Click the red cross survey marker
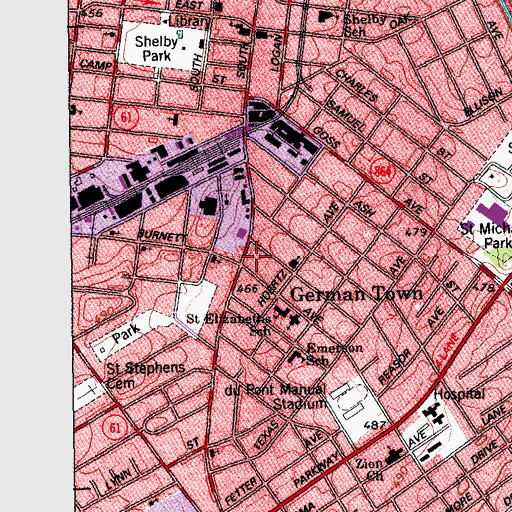The height and width of the screenshot is (512, 512). (x=257, y=256)
